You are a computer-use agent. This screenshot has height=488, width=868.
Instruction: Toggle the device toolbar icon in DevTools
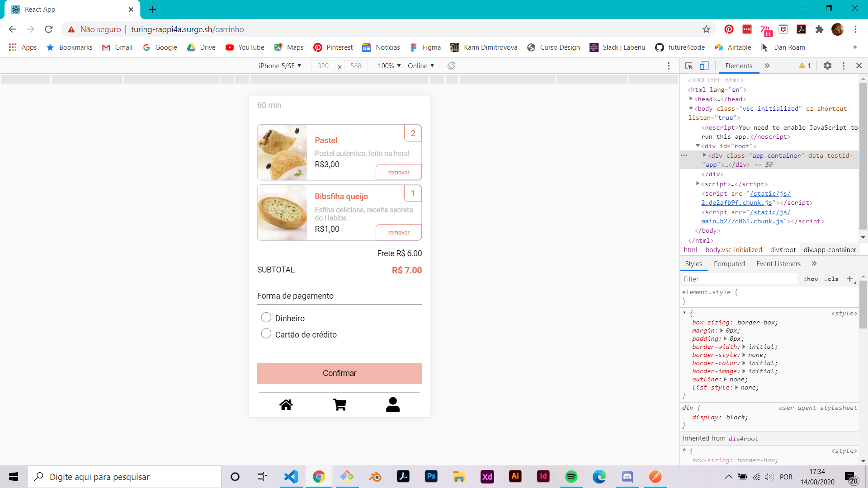pyautogui.click(x=704, y=66)
